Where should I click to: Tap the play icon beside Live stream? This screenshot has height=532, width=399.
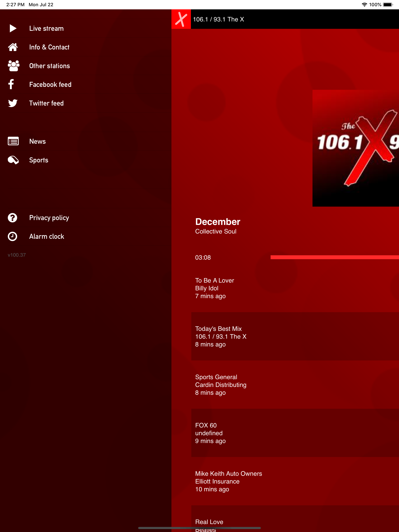tap(13, 28)
